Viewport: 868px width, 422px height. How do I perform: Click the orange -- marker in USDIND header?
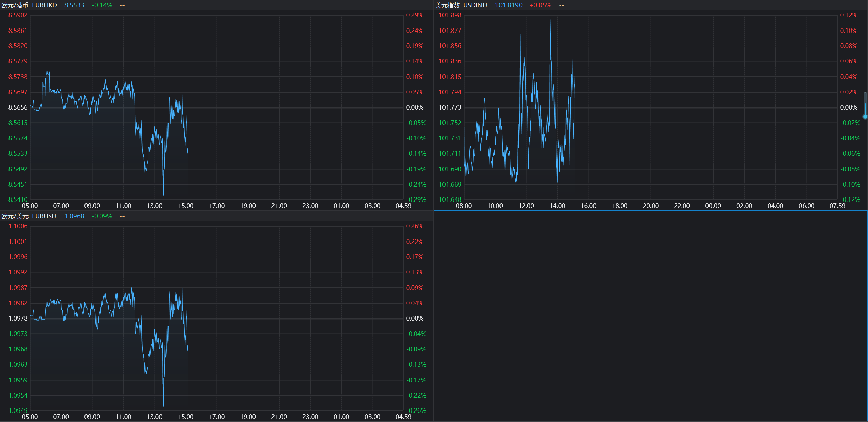(562, 5)
